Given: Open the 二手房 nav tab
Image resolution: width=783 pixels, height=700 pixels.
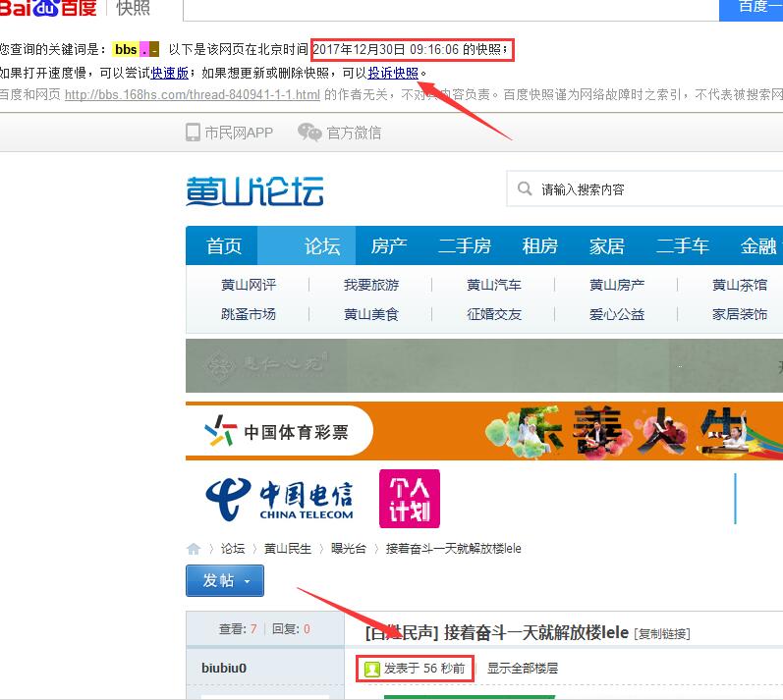Looking at the screenshot, I should (x=465, y=246).
